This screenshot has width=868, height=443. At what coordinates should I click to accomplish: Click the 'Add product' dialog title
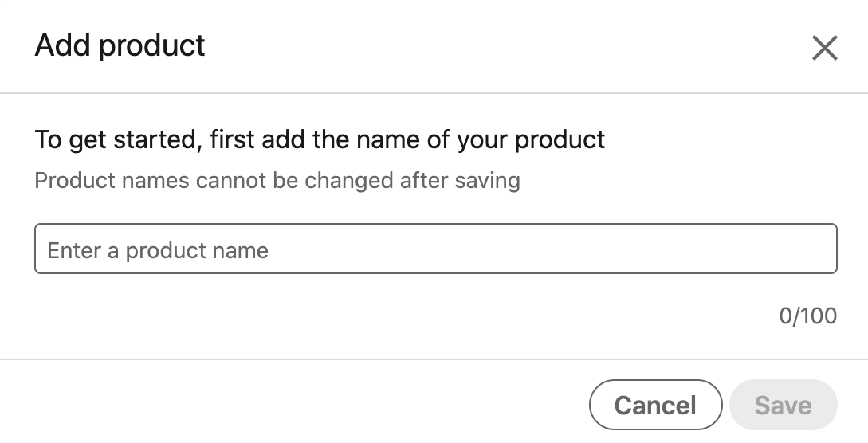pos(120,45)
